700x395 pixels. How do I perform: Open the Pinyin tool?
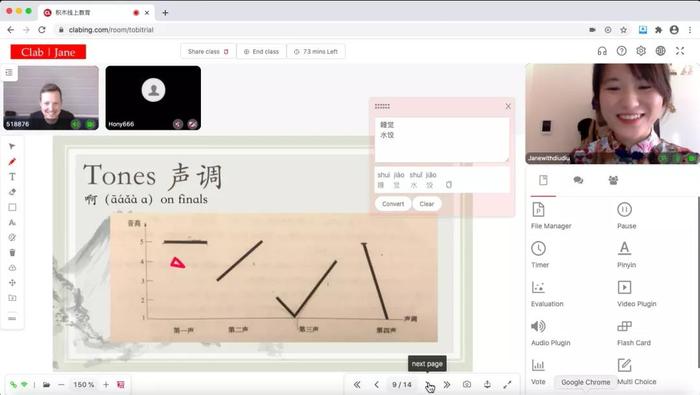(626, 254)
